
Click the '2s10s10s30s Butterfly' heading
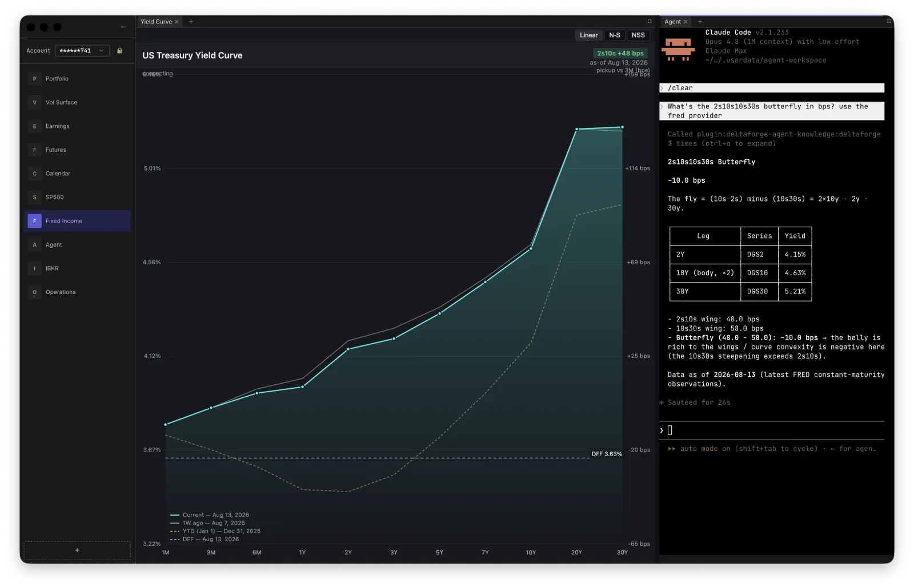711,162
